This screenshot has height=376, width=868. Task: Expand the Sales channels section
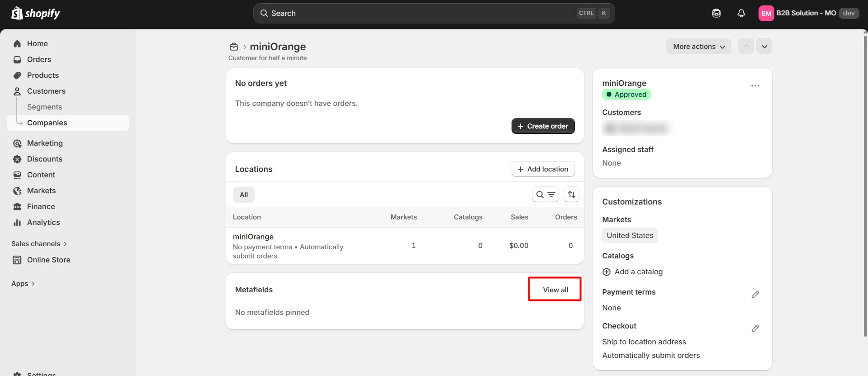tap(39, 244)
